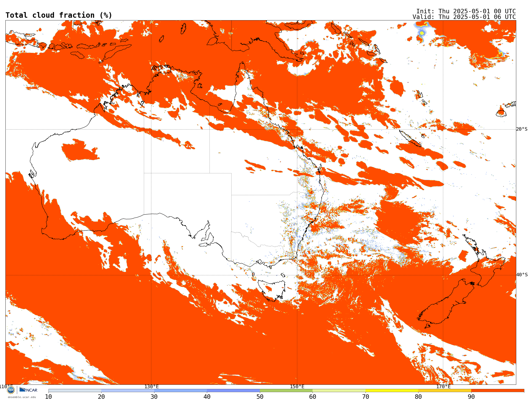Click the 40–50 periwinkle blue colorbar segment

pyautogui.click(x=233, y=391)
